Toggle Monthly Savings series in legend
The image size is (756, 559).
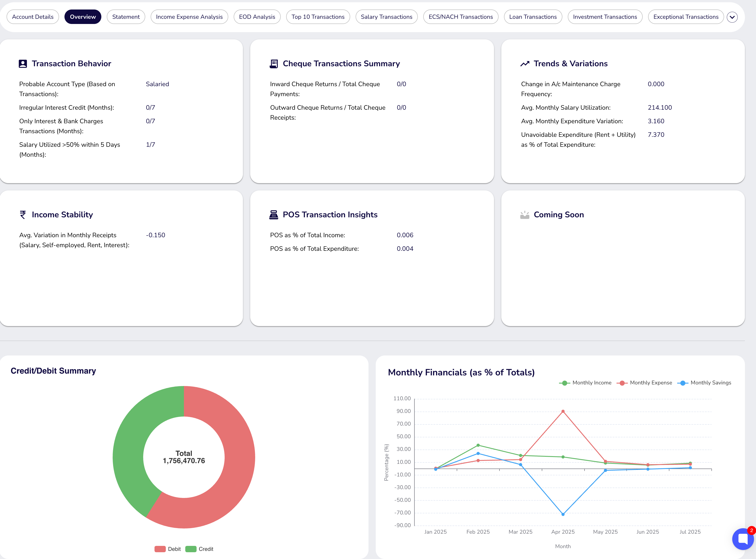[704, 383]
